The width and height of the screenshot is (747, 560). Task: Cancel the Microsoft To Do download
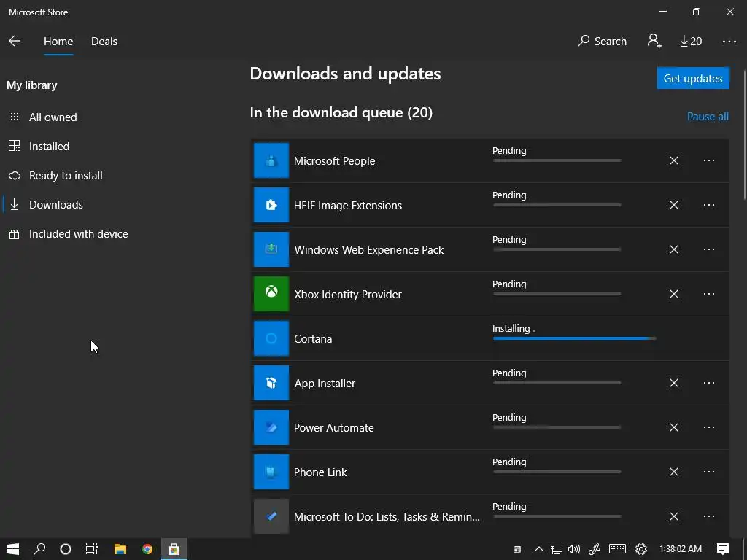(x=673, y=516)
